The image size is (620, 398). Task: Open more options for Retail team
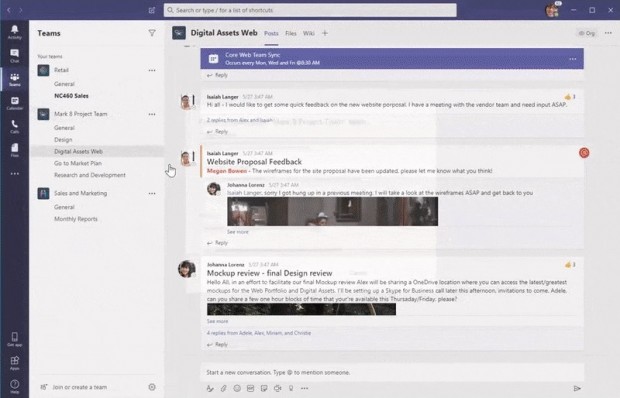[152, 70]
